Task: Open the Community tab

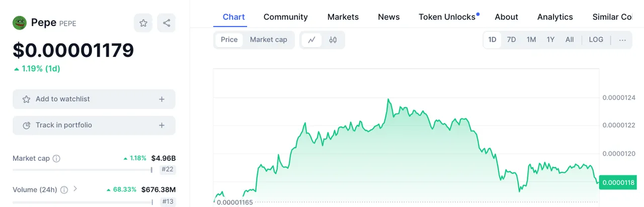Action: [x=285, y=17]
